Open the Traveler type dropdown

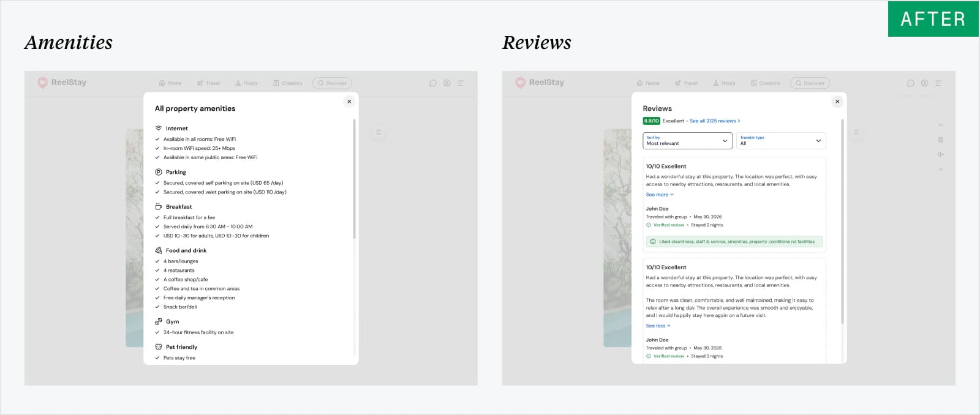(x=781, y=141)
